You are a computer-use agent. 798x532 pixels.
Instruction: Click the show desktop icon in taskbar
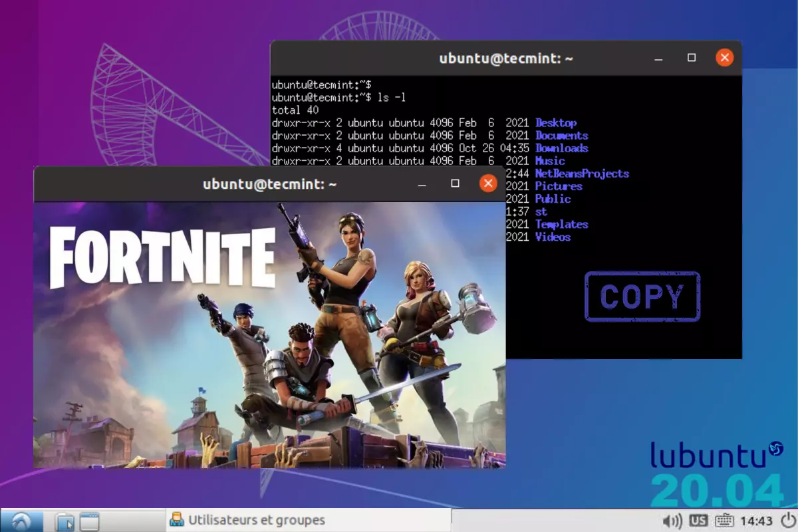[89, 521]
